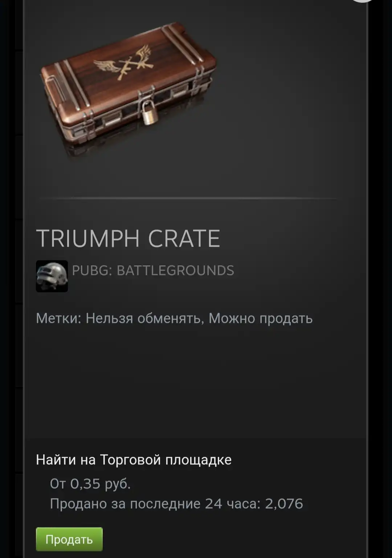Click the От 0,35 руб. starting price

pos(90,483)
